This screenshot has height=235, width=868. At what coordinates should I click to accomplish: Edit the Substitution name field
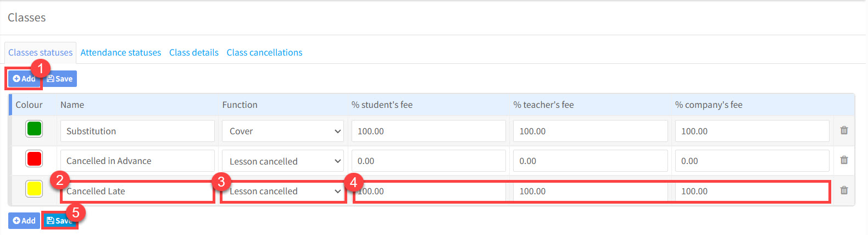pos(137,131)
